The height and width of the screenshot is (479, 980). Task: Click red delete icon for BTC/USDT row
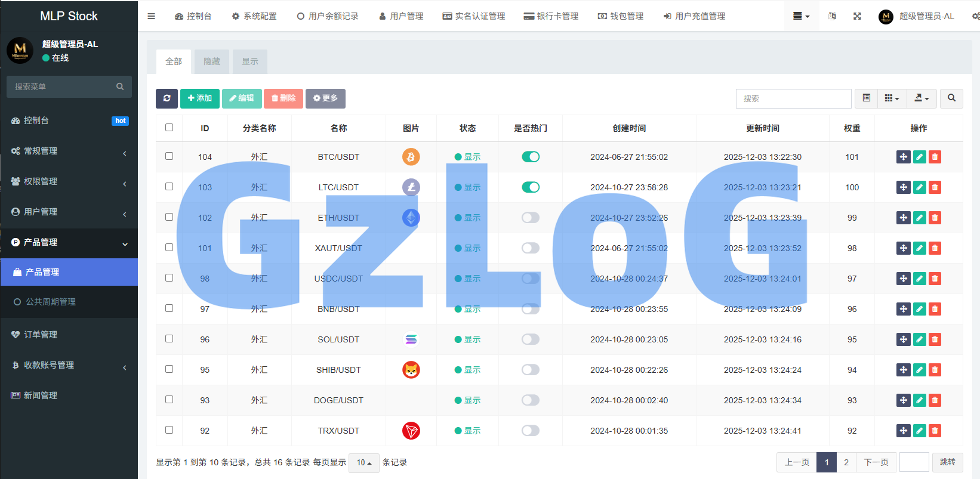tap(935, 157)
